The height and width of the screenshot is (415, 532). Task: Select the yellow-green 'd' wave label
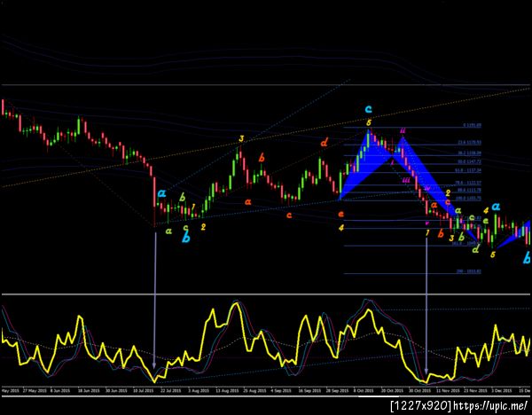coord(475,250)
